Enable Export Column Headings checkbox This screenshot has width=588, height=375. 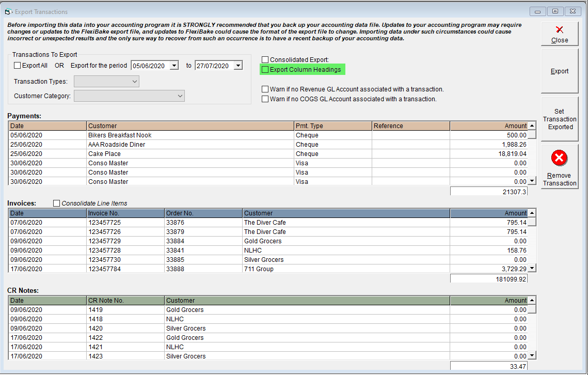[265, 69]
